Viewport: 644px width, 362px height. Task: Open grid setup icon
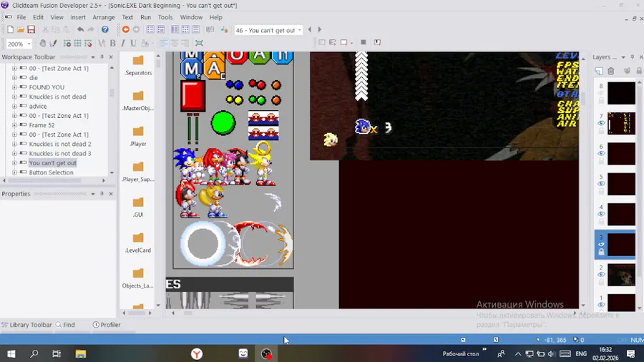click(67, 43)
